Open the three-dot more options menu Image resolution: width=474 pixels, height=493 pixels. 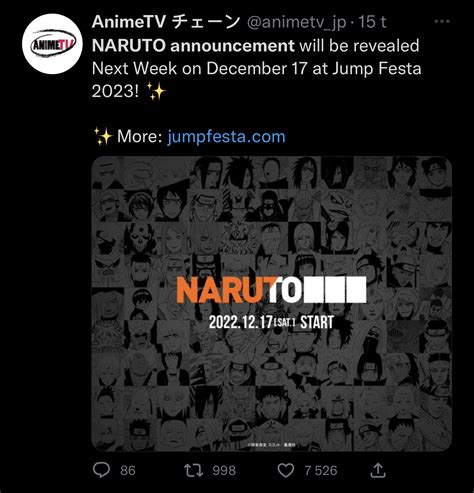[x=442, y=22]
